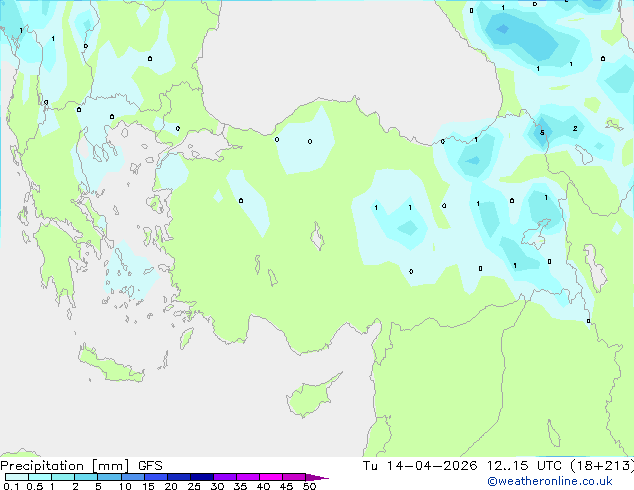Click the 1–2 mm legend color swatch
The image size is (634, 490).
click(63, 477)
